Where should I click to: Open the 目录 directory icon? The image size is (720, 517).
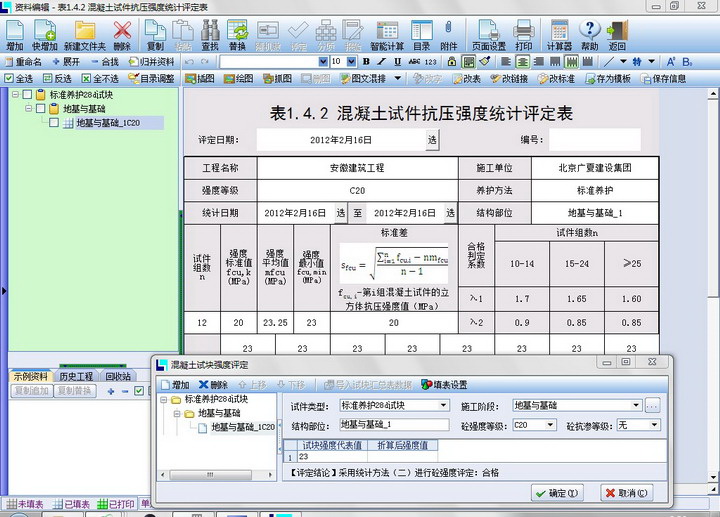pyautogui.click(x=422, y=35)
